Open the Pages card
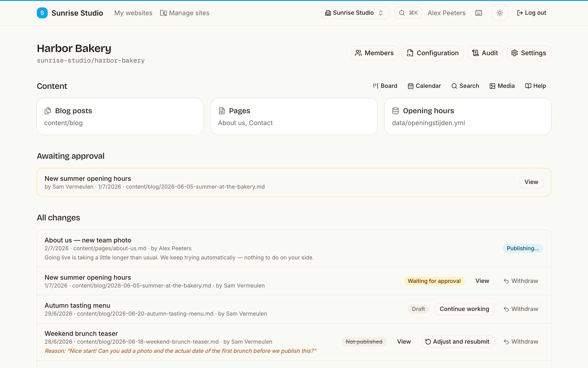The width and height of the screenshot is (588, 368). tap(294, 116)
